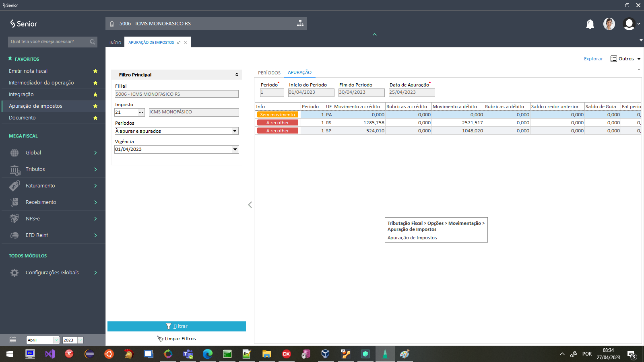Switch to the PERÍODOS tab
This screenshot has width=644, height=362.
(269, 73)
